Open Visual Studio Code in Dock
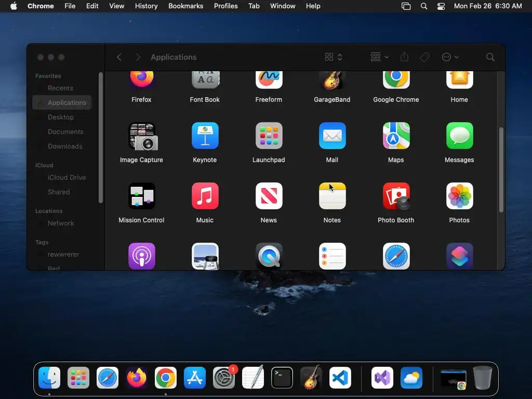The width and height of the screenshot is (532, 399). click(x=340, y=378)
